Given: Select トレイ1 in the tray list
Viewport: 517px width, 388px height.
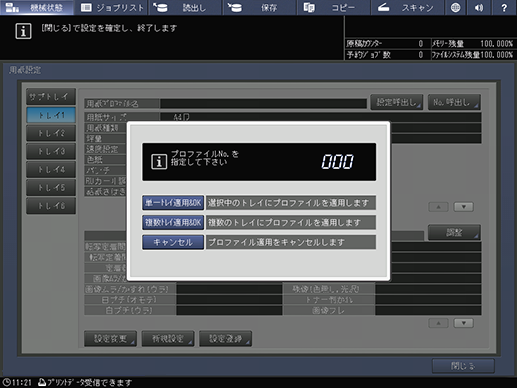Looking at the screenshot, I should click(x=51, y=115).
